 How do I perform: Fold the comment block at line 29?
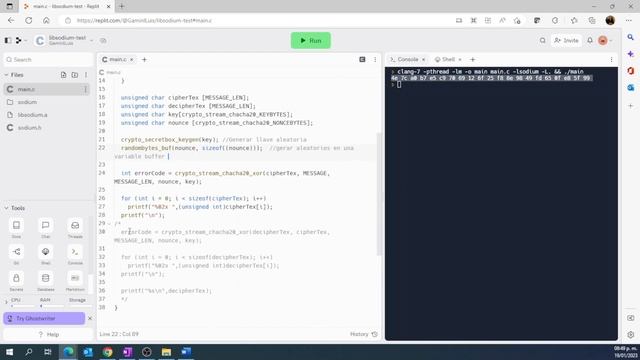(x=109, y=224)
